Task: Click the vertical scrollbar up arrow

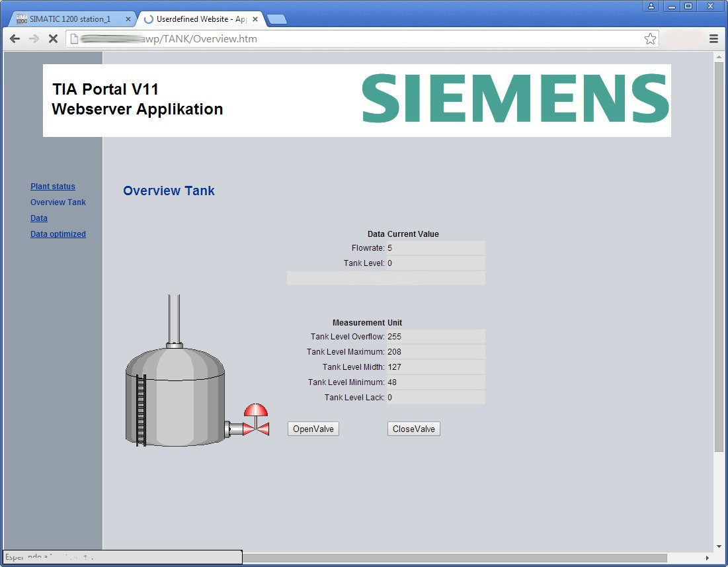Action: 719,57
